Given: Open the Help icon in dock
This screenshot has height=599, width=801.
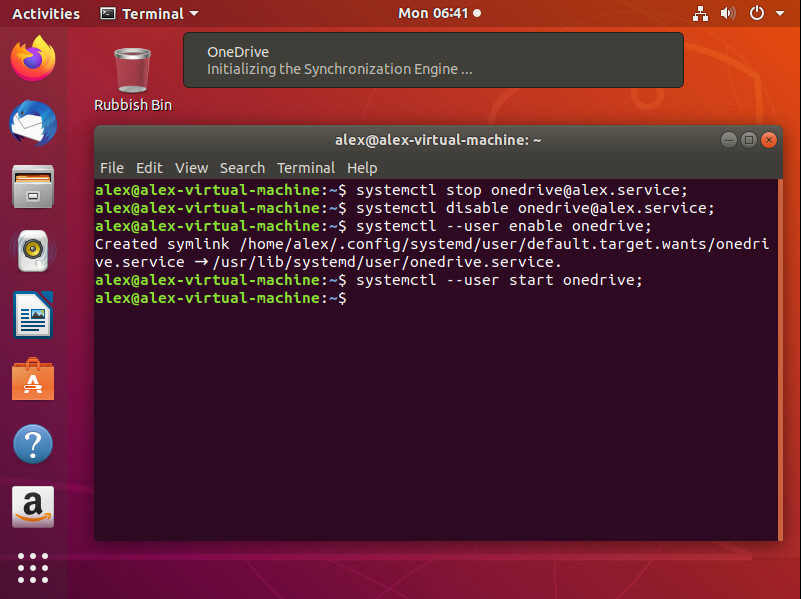Looking at the screenshot, I should pos(33,444).
